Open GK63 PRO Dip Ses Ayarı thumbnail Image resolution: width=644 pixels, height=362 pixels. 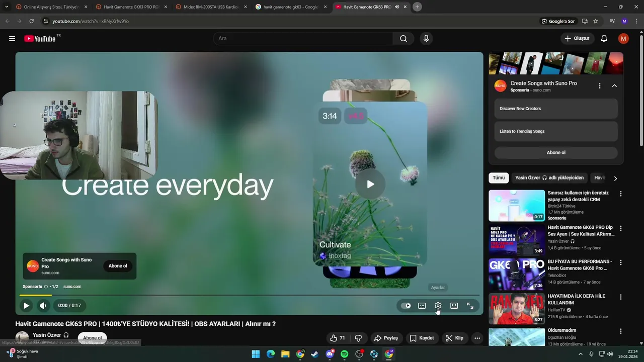coord(517,240)
